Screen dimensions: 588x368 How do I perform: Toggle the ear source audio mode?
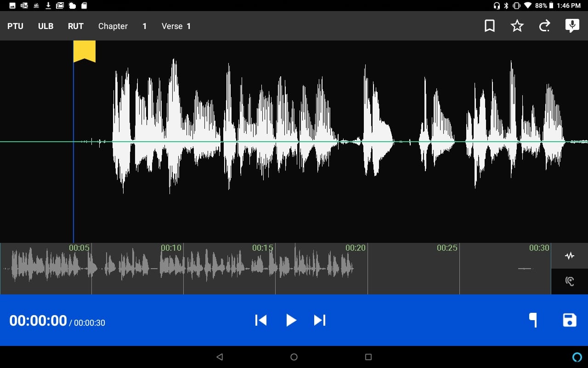(570, 281)
